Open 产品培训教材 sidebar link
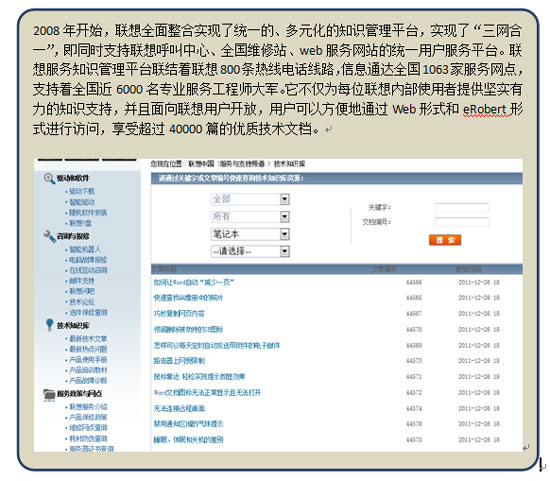 click(x=88, y=370)
